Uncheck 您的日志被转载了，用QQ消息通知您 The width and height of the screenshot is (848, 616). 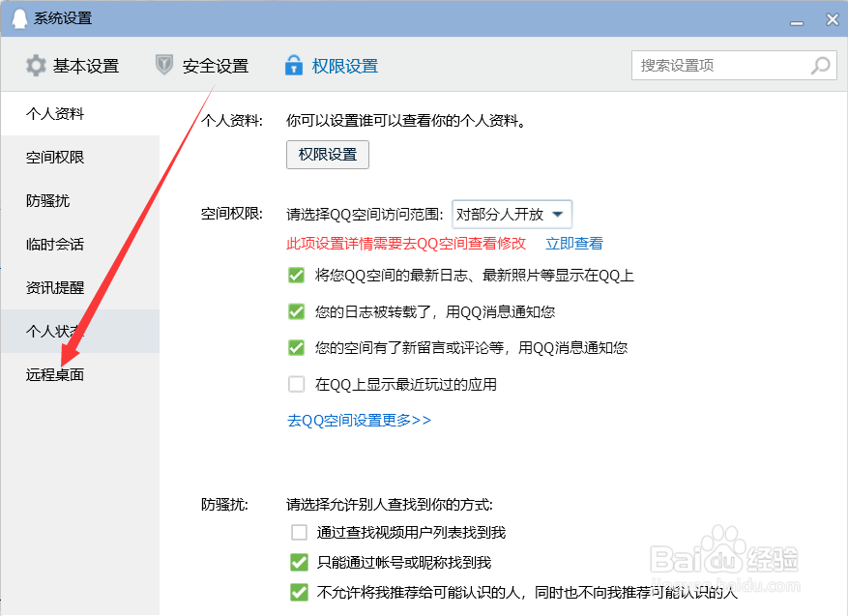point(297,311)
